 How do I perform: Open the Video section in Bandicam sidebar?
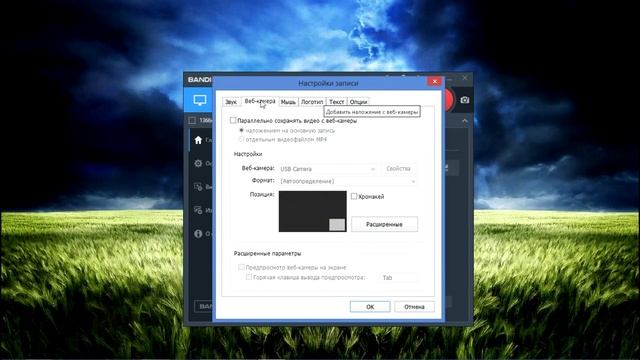point(198,187)
